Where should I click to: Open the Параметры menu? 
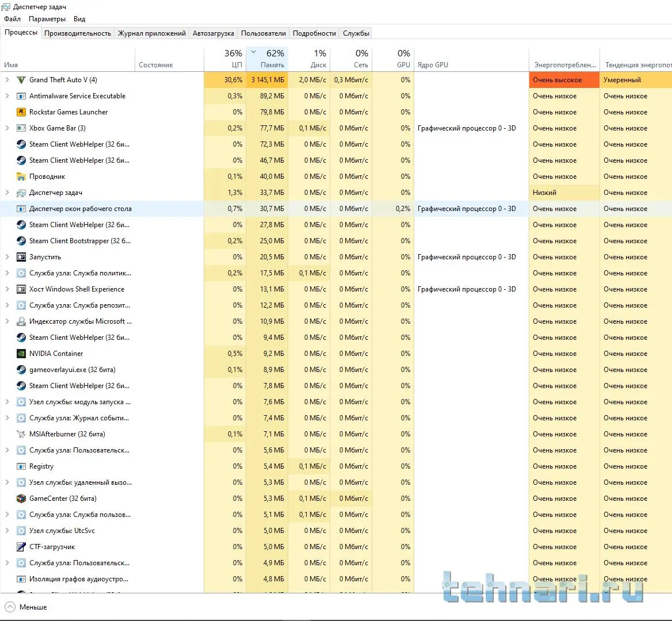[x=47, y=19]
